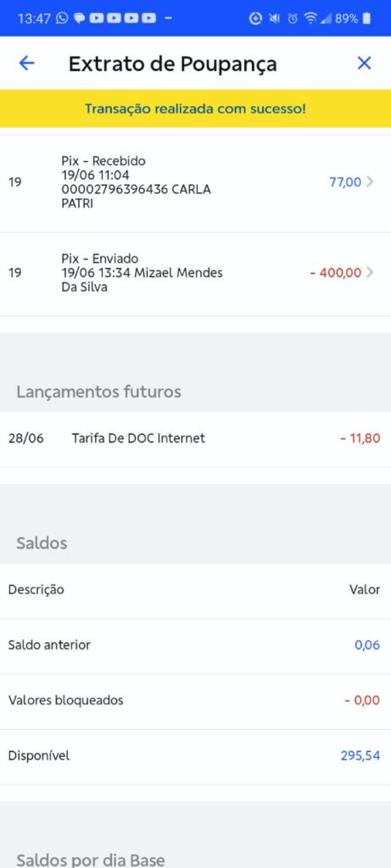This screenshot has width=391, height=868.
Task: Open the Pix Recebido CARLA PATRI entry
Action: point(195,182)
